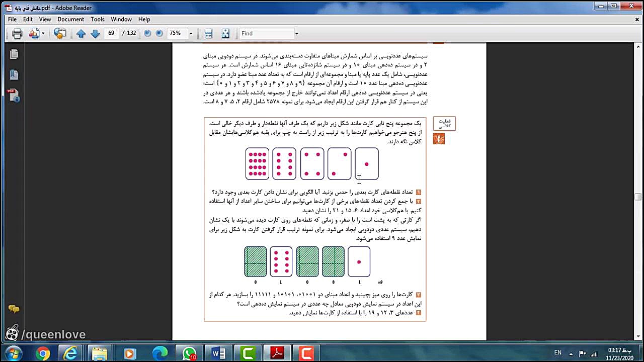Image resolution: width=644 pixels, height=362 pixels.
Task: Open WhatsApp from the taskbar
Action: 189,354
